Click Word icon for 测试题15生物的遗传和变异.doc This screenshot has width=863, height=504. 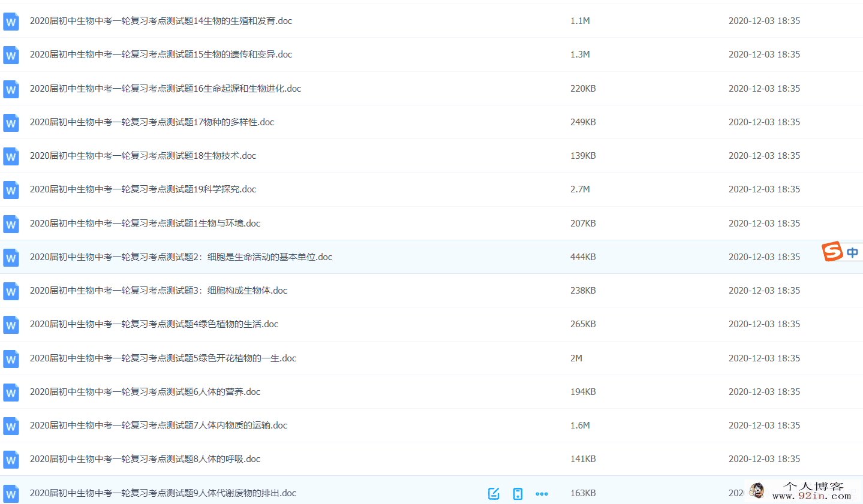[x=11, y=55]
